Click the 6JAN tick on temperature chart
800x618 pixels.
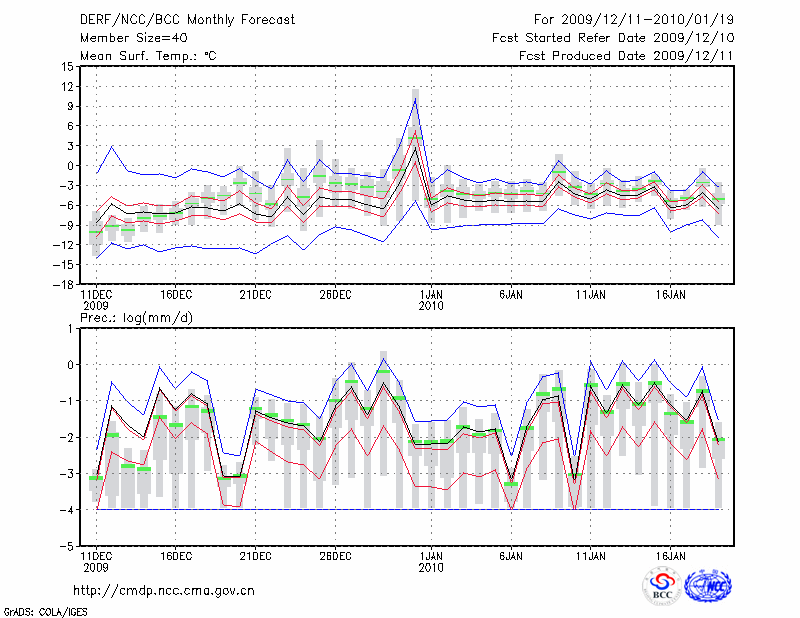click(511, 295)
